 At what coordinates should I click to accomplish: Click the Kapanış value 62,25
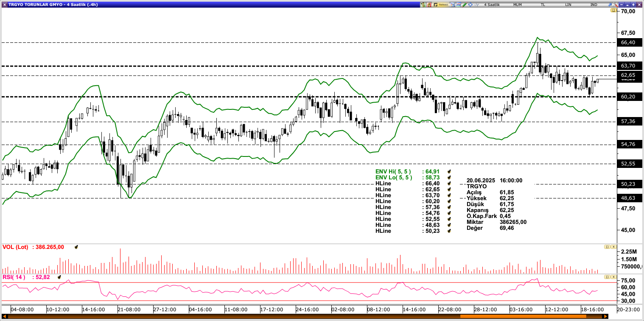pos(507,210)
